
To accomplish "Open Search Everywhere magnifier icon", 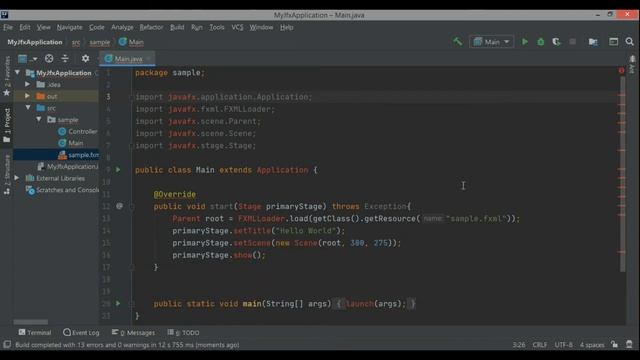I will tap(630, 42).
